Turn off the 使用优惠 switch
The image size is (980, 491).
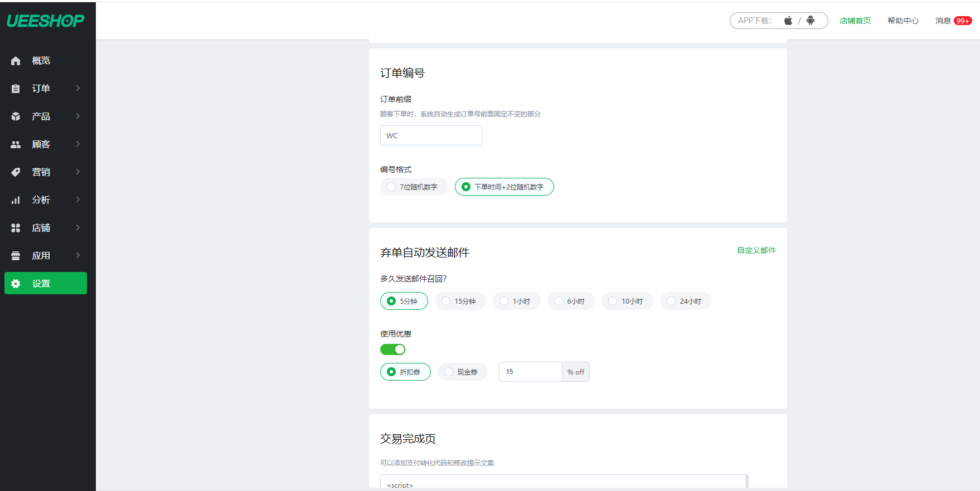[392, 349]
